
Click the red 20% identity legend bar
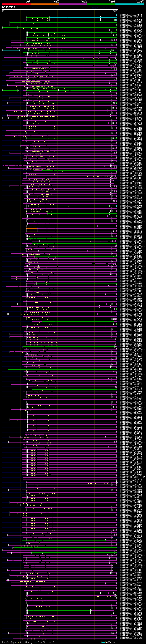point(16,4)
